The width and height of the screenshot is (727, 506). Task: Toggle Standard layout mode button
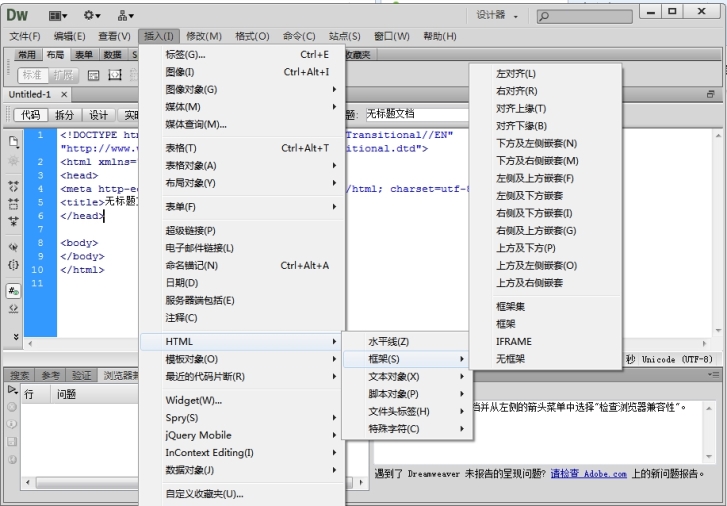tap(32, 74)
